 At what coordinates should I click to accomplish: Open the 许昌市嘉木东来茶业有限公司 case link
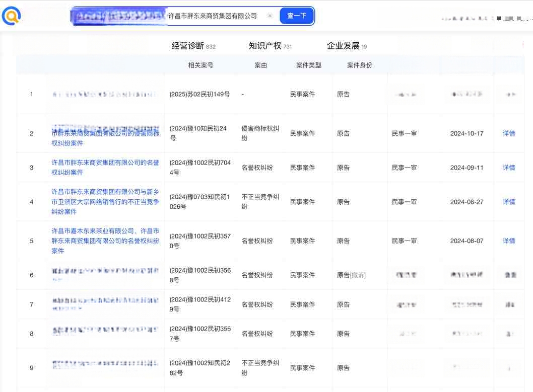[105, 241]
